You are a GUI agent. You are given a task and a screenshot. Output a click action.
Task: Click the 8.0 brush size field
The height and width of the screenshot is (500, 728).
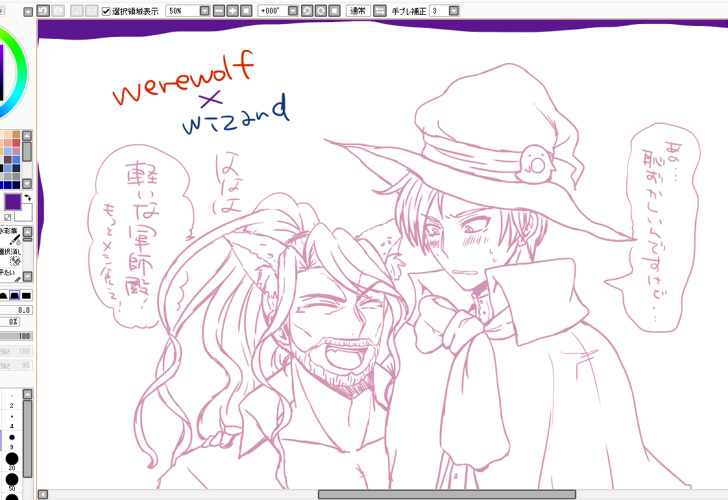point(16,310)
